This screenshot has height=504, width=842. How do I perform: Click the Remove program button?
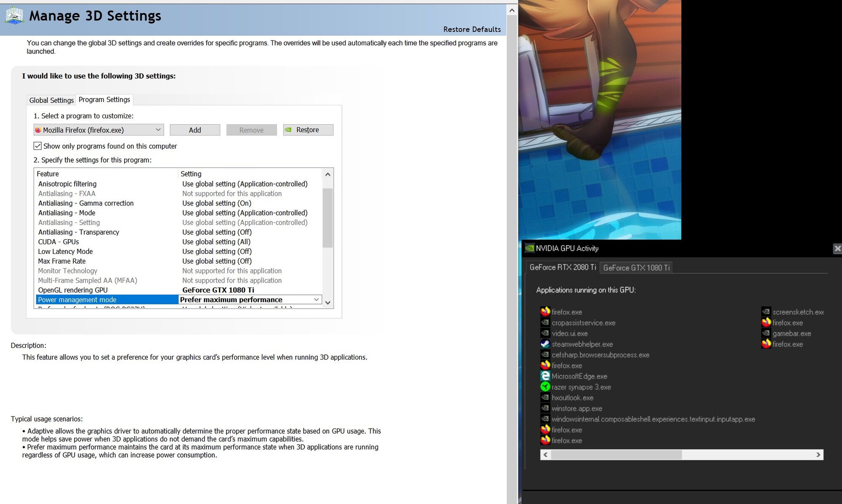251,130
